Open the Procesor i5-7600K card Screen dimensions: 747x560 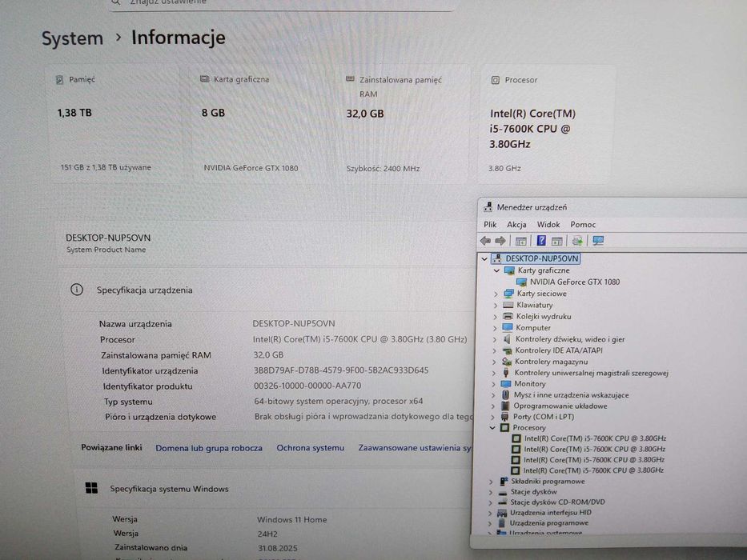(545, 124)
